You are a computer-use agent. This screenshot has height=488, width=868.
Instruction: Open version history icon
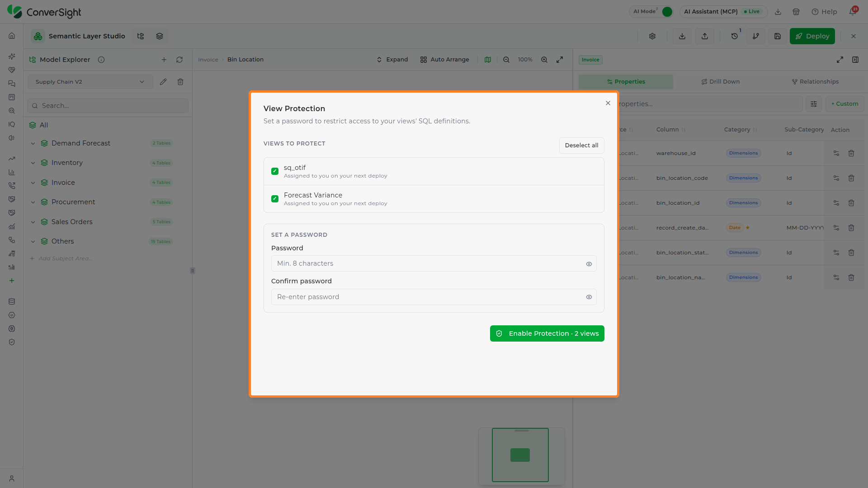734,36
